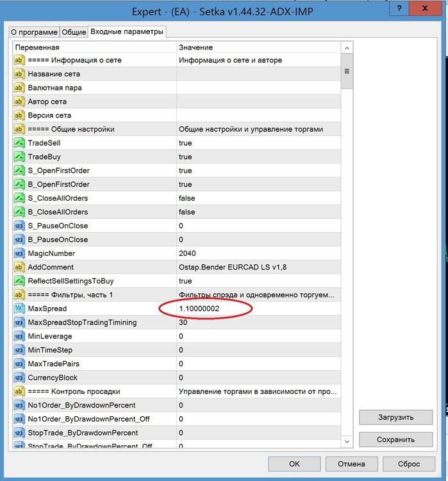This screenshot has height=481, width=448.
Task: Select the CurrencyBlock value 0
Action: [x=181, y=378]
